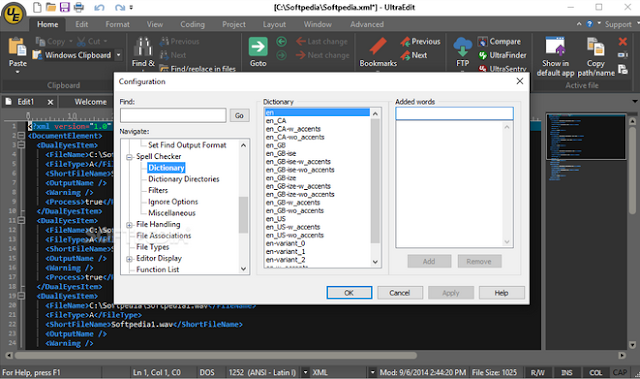Open the Advanced ribbon tab
Viewport: 640px width, 379px height.
(367, 24)
